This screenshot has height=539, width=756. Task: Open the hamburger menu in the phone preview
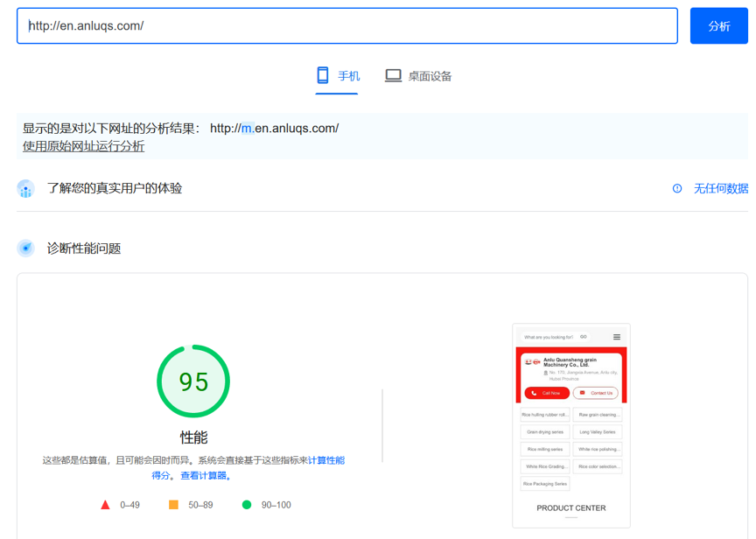(x=617, y=337)
